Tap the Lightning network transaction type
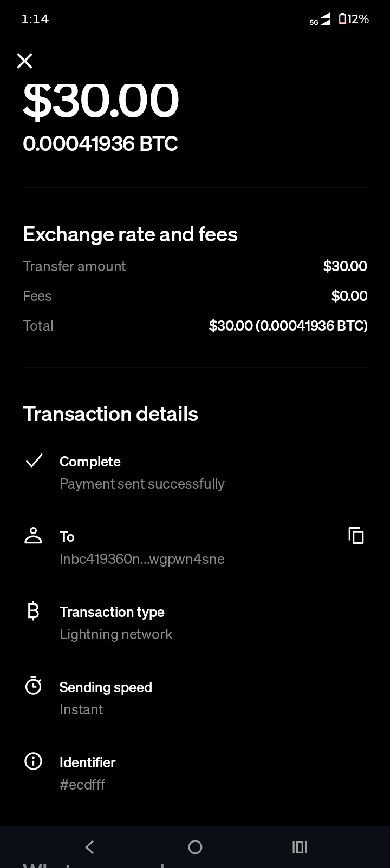 (x=116, y=634)
